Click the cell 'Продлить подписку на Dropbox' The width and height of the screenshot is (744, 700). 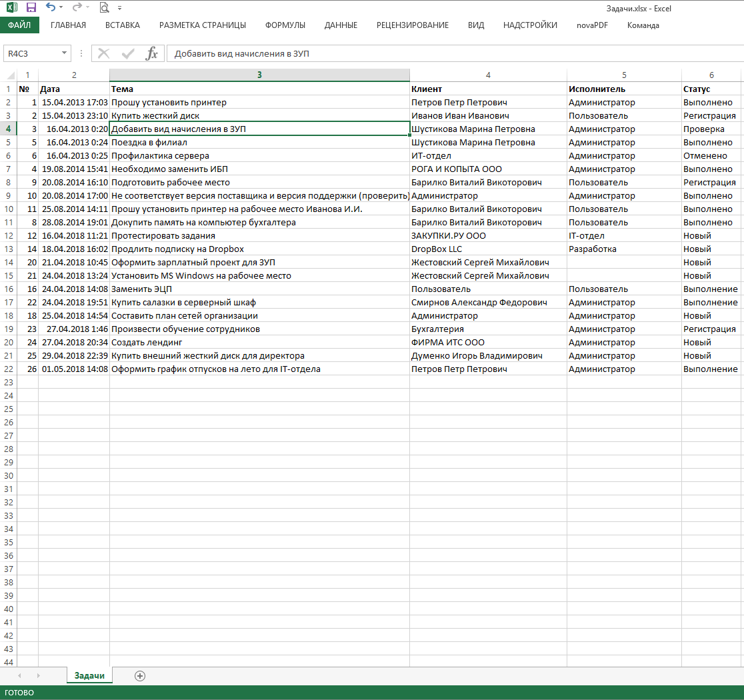coord(259,249)
